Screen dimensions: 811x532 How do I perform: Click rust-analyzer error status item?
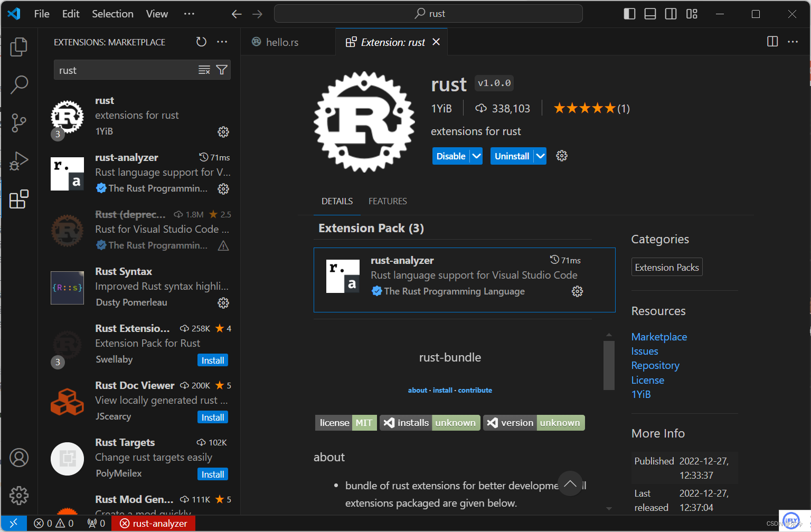click(154, 523)
